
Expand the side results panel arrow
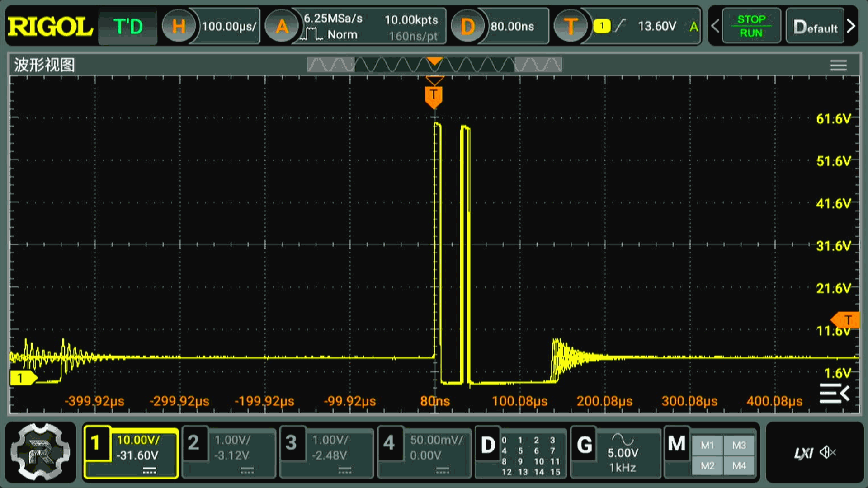(x=835, y=393)
